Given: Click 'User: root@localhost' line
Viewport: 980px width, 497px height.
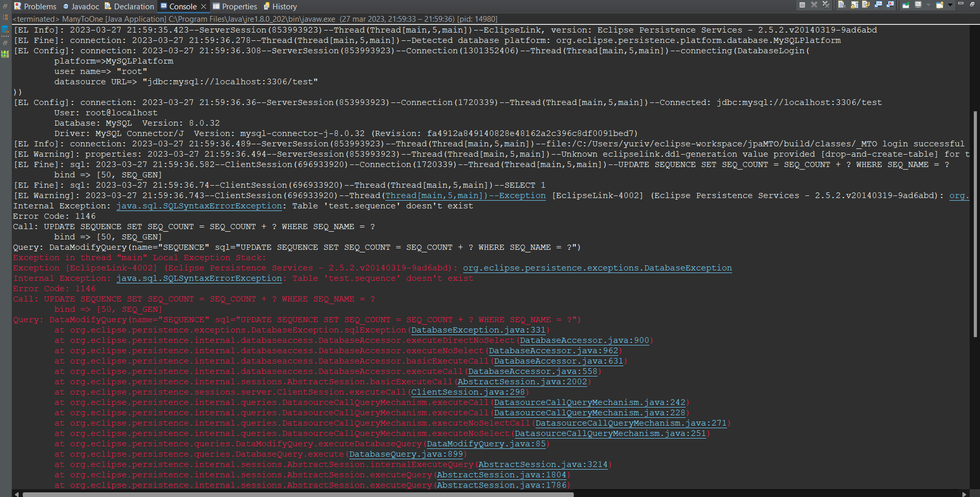Looking at the screenshot, I should coord(106,113).
